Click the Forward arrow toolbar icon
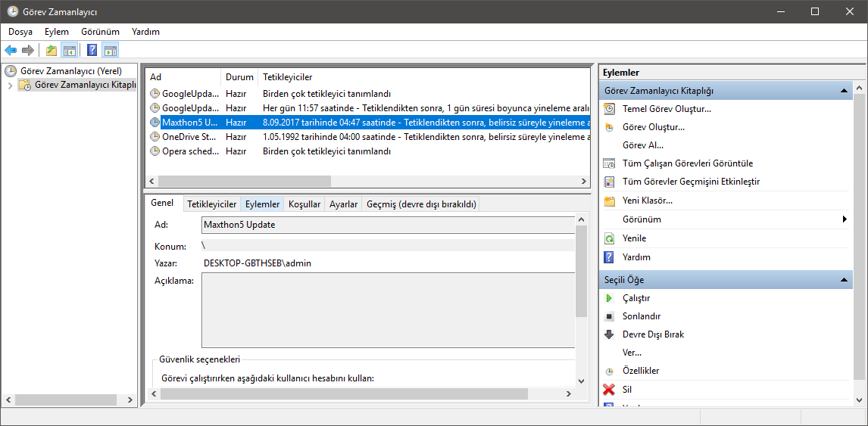 (28, 51)
